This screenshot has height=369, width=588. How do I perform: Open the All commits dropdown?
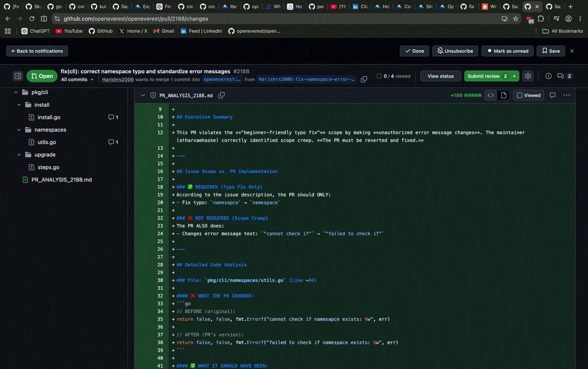(77, 79)
